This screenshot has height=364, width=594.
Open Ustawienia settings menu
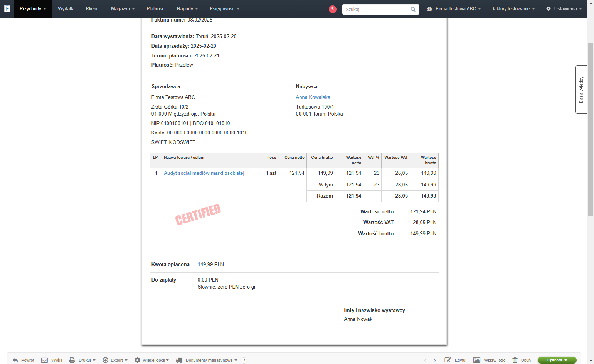click(x=564, y=9)
